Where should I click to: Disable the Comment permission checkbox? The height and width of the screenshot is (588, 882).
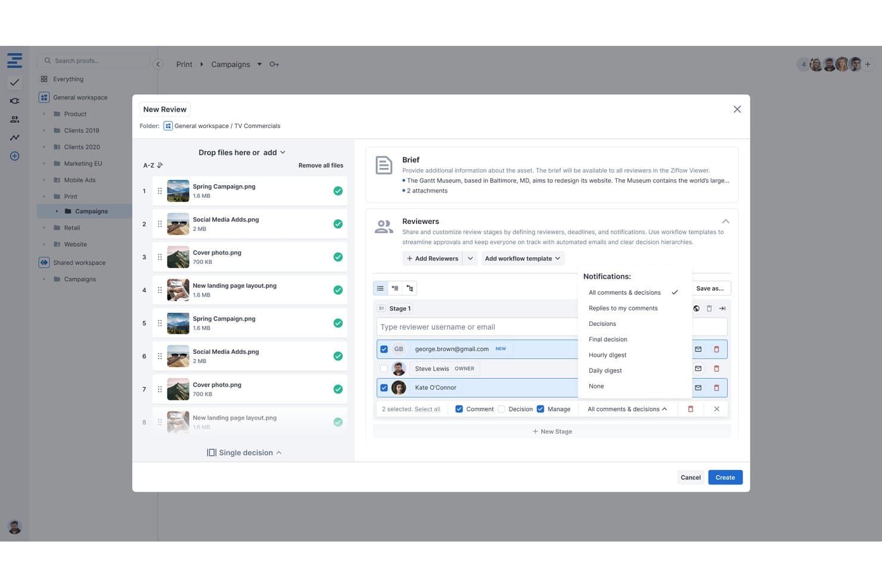[x=459, y=409]
